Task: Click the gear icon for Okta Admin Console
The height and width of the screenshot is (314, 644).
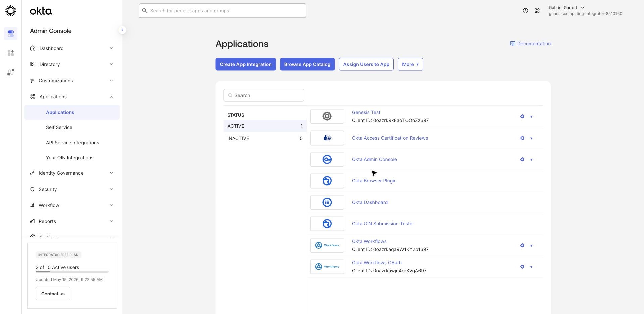Action: [522, 159]
